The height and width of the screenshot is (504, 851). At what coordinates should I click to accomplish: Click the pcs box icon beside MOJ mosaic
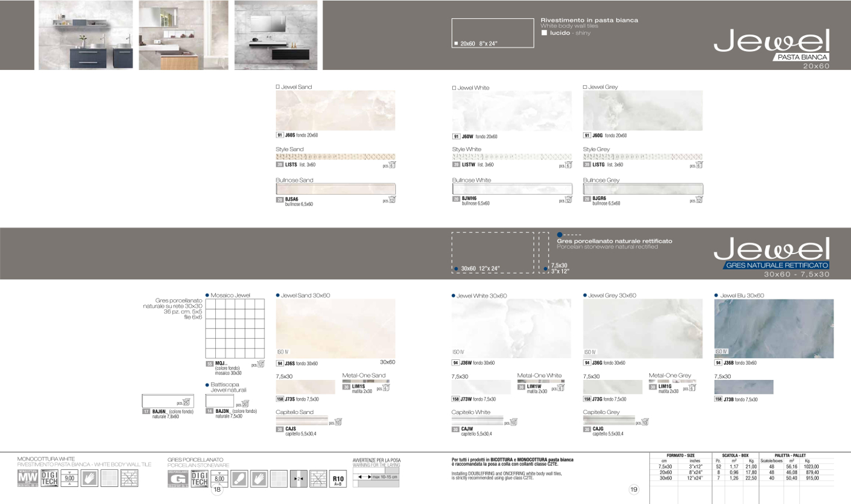point(261,364)
